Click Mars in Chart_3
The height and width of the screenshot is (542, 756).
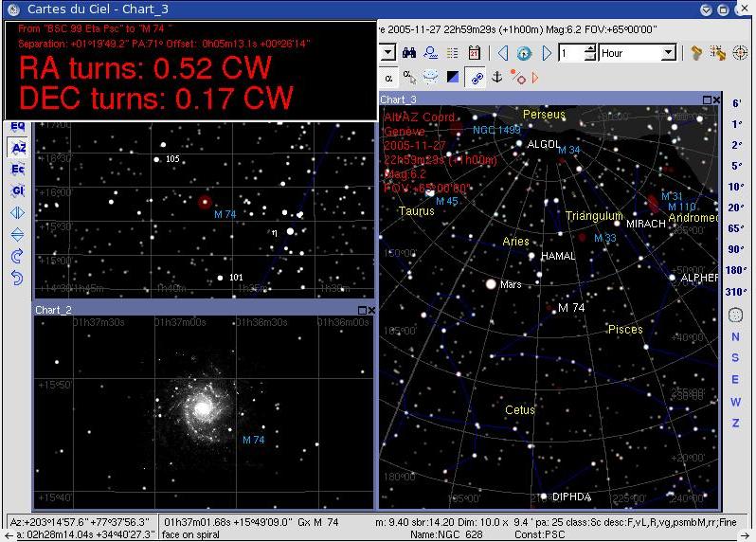(x=491, y=284)
